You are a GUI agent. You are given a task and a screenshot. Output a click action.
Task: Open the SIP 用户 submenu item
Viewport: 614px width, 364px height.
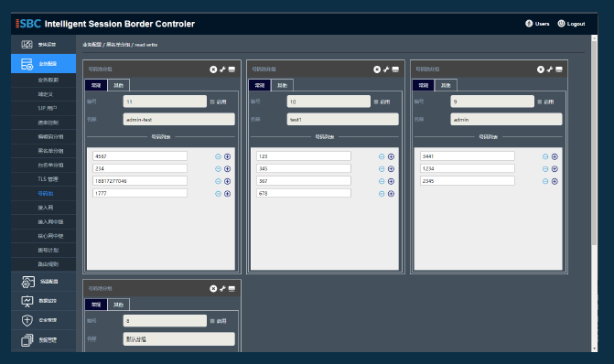pos(44,109)
